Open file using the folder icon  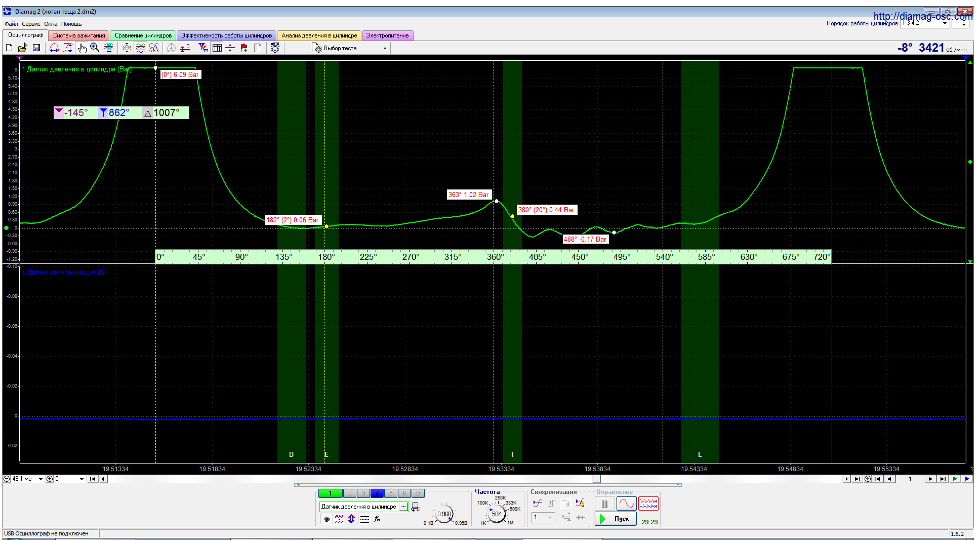point(22,48)
